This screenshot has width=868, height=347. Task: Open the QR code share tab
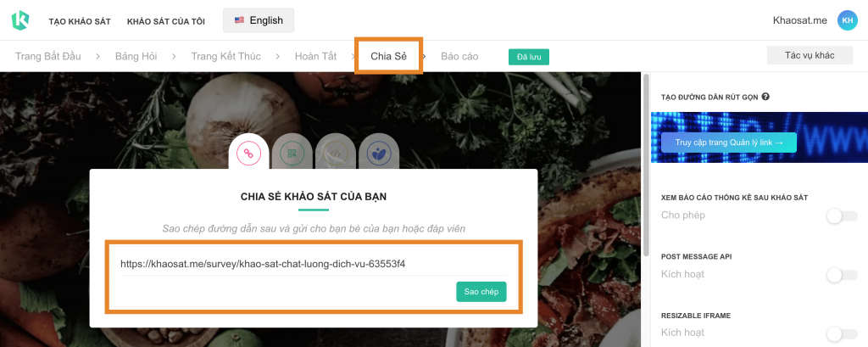click(292, 153)
